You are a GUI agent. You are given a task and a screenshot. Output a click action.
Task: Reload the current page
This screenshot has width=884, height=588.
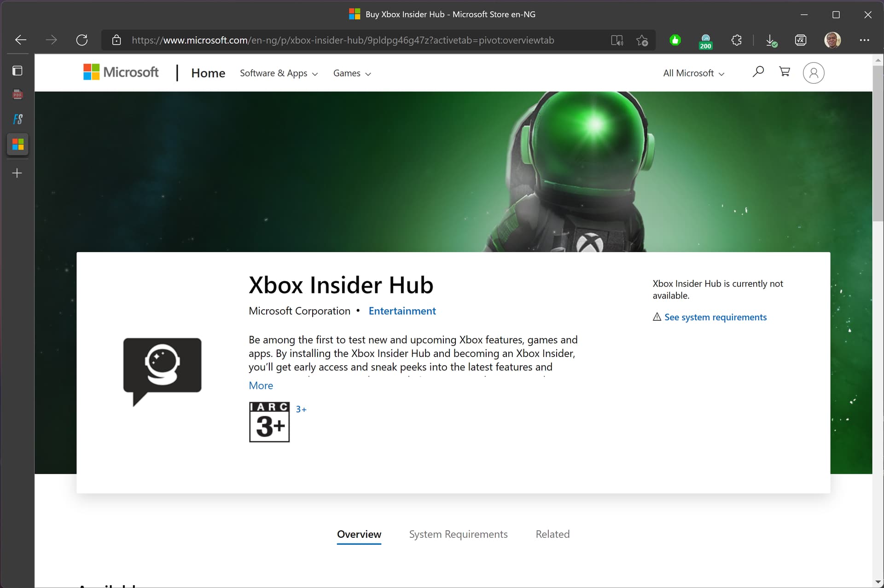[x=82, y=40]
